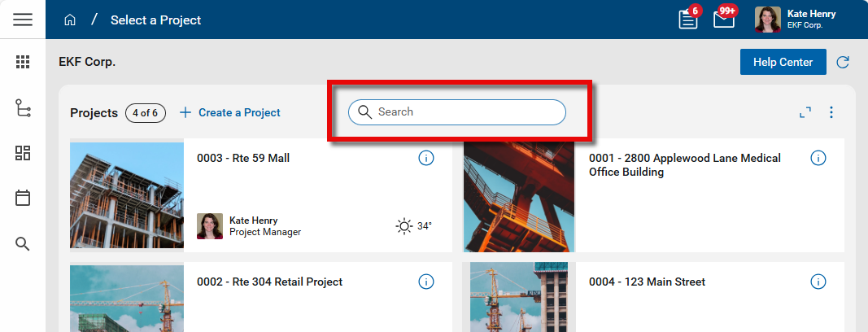The width and height of the screenshot is (868, 332).
Task: Open the 0002 - Rte 304 Retail Project thumbnail
Action: (x=127, y=298)
